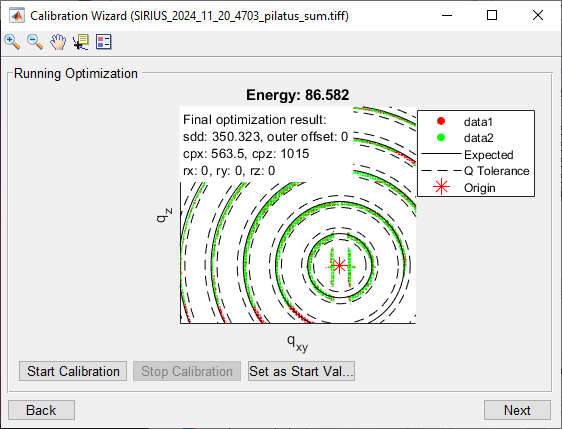Click the red Origin star marker
The height and width of the screenshot is (429, 562).
click(x=339, y=266)
